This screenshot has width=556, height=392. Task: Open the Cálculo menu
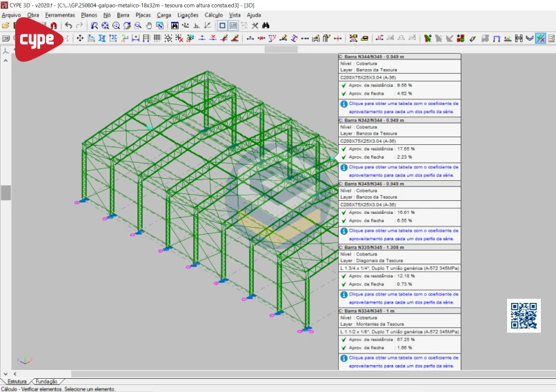213,14
